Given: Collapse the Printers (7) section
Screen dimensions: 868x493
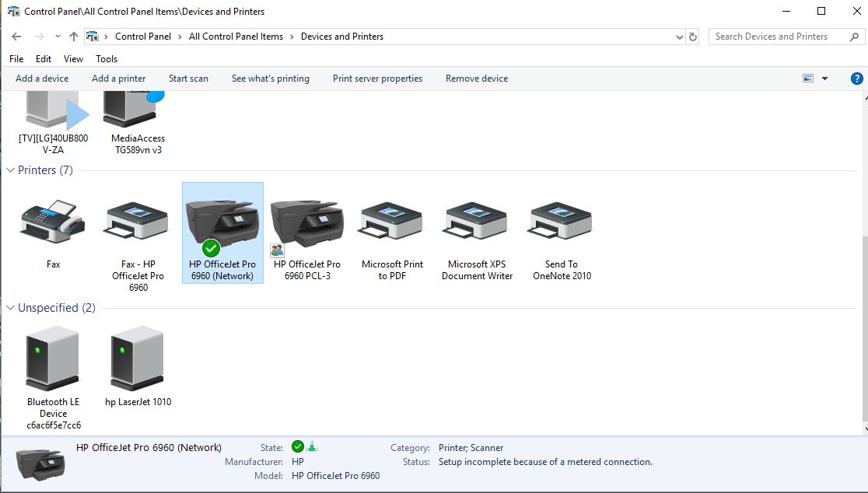Looking at the screenshot, I should [x=9, y=170].
